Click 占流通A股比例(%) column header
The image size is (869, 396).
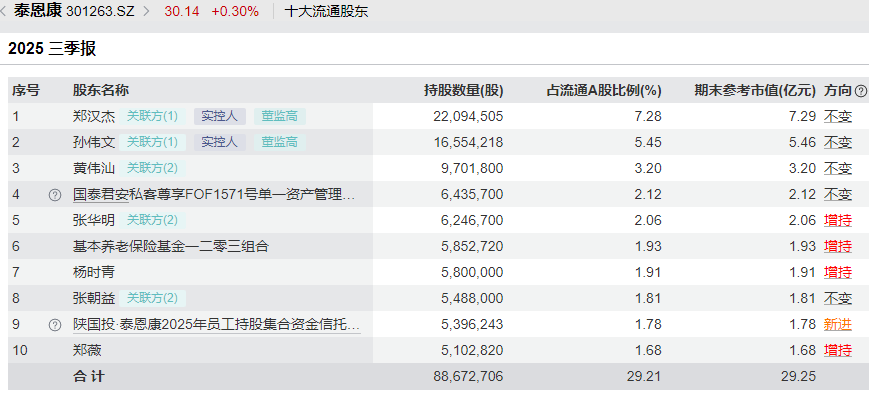click(604, 90)
